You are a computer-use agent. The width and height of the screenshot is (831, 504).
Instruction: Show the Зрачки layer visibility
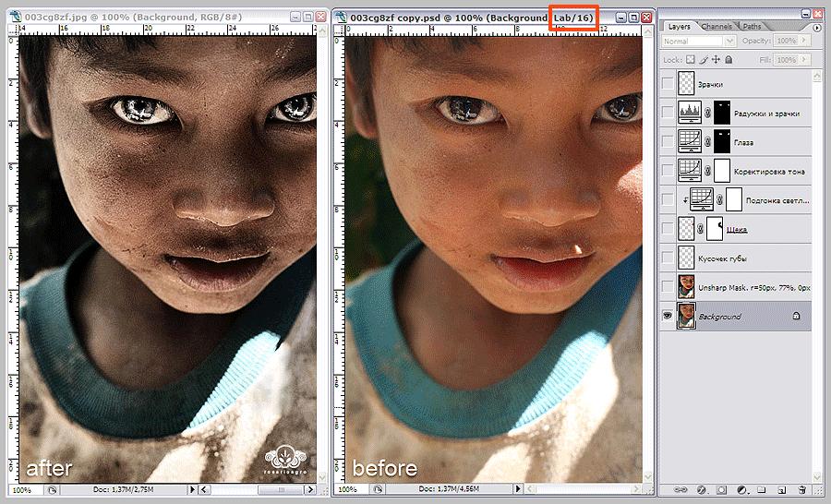668,84
